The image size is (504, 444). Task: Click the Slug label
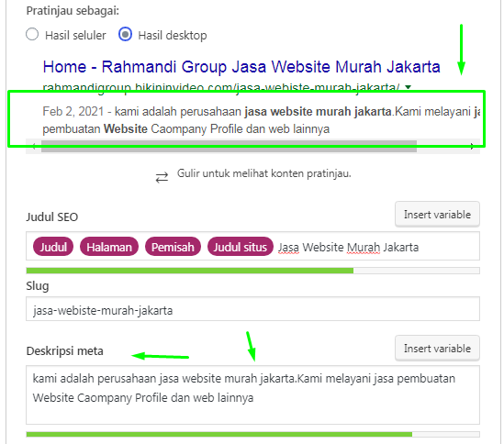pyautogui.click(x=38, y=286)
